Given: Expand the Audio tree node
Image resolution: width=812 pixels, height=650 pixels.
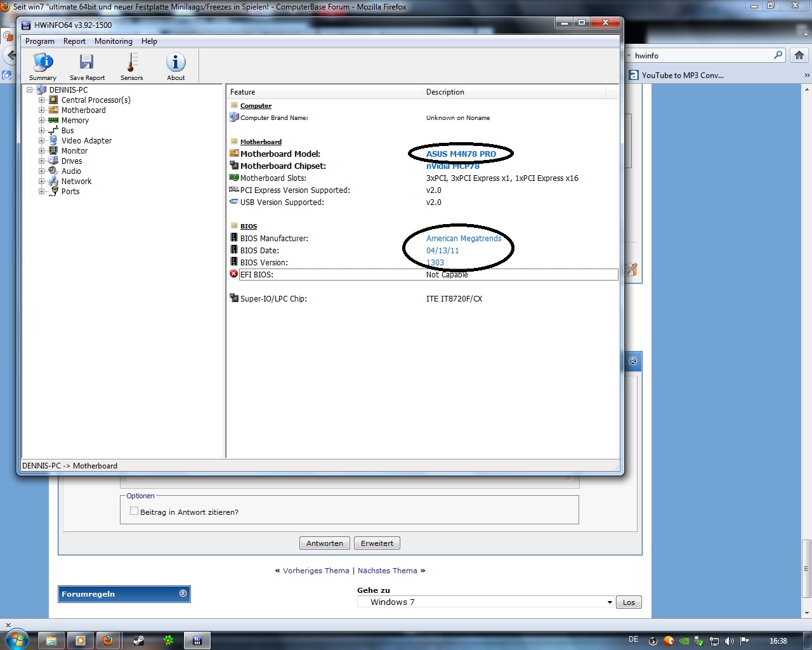Looking at the screenshot, I should pos(41,171).
